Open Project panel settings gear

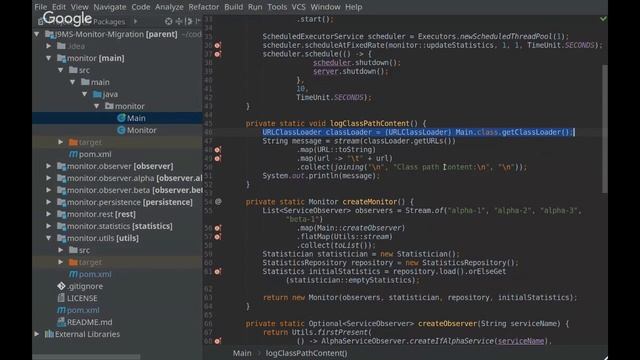(x=189, y=21)
